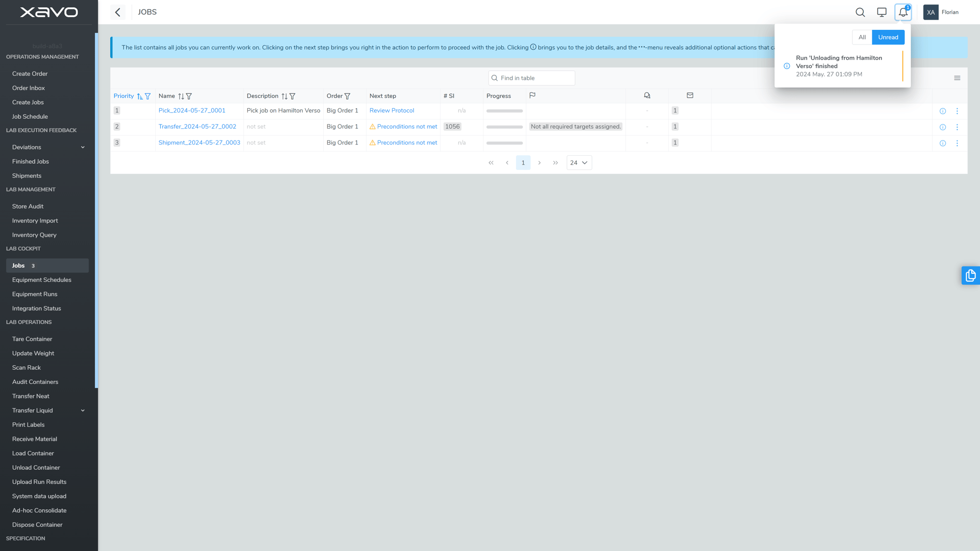
Task: Sort jobs by Description column
Action: 284,96
